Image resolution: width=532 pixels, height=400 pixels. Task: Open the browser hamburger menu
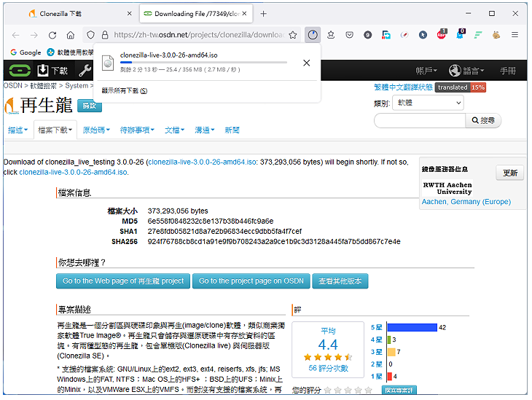(x=515, y=35)
